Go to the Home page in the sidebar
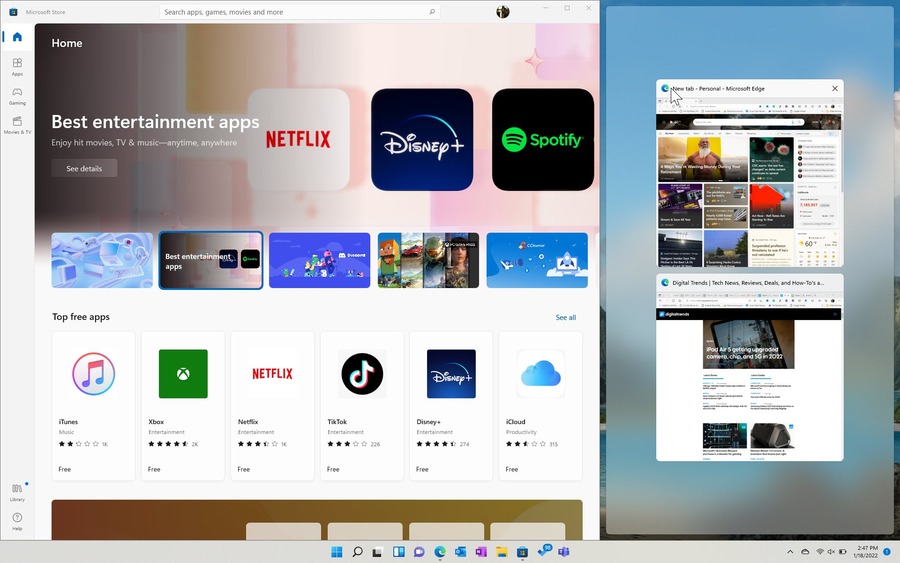This screenshot has width=900, height=563. click(x=17, y=37)
